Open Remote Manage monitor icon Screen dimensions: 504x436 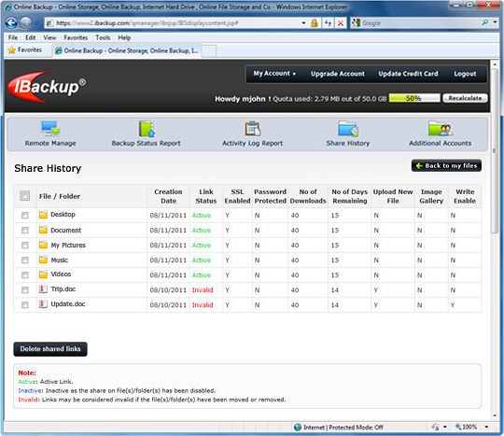click(50, 128)
